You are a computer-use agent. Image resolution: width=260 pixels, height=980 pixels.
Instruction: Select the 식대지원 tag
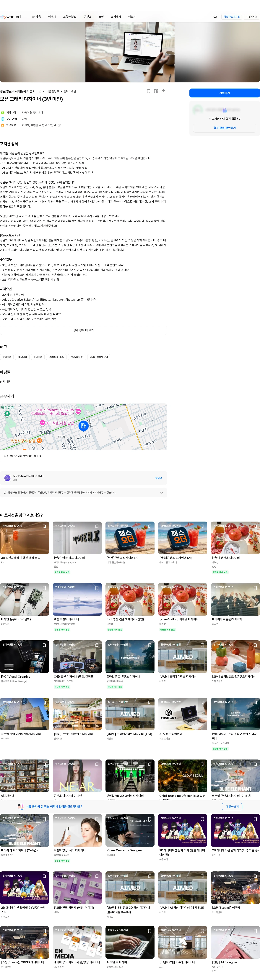[38, 357]
